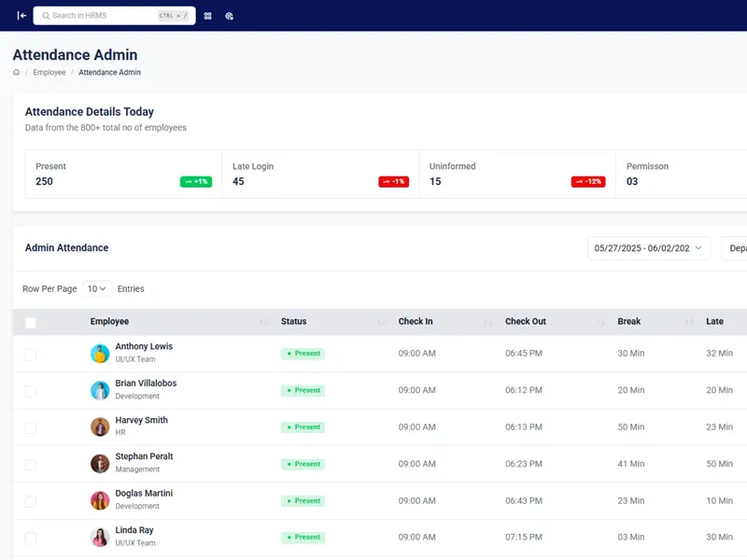This screenshot has height=560, width=747.
Task: Click Anthony Lewis's avatar
Action: click(100, 354)
